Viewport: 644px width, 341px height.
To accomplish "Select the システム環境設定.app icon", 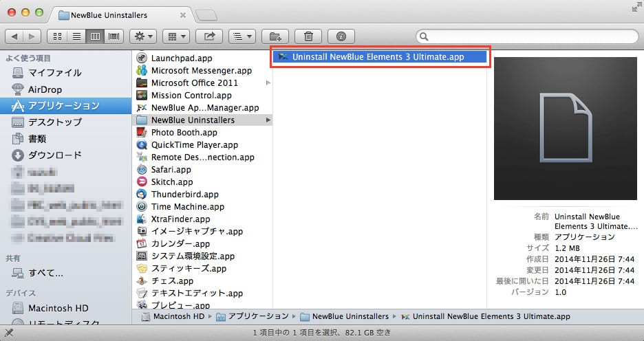I will pos(142,256).
